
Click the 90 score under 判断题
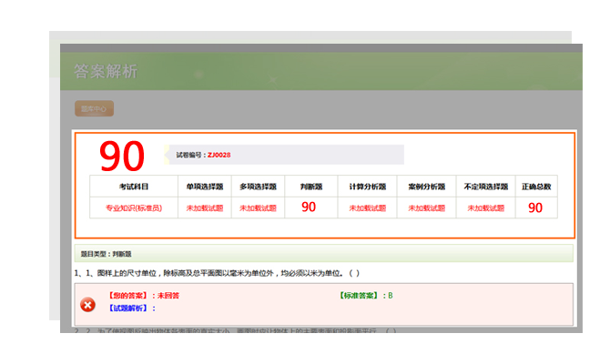click(309, 207)
